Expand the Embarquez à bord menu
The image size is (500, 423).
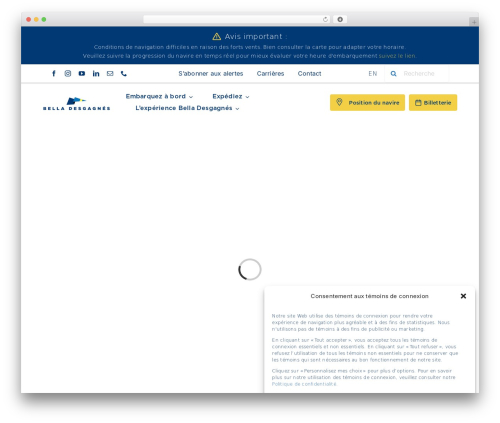(159, 96)
